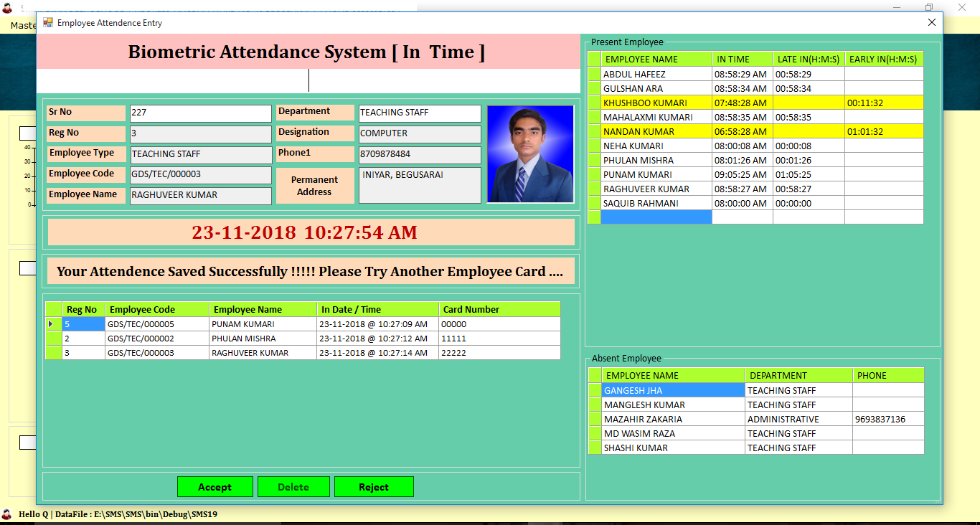980x525 pixels.
Task: Click the card scan input box below the title banner
Action: (308, 80)
